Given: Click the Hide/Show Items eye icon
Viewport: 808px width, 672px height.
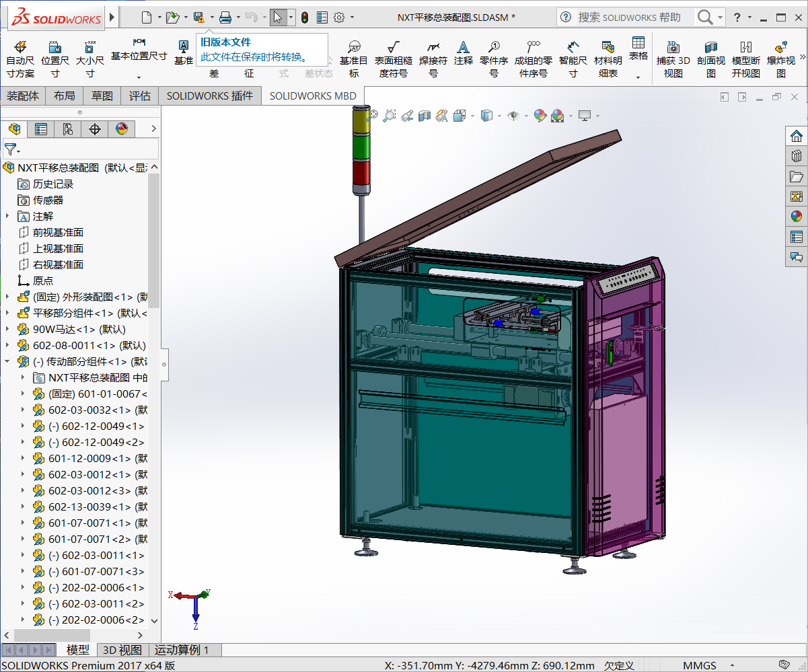Looking at the screenshot, I should point(514,116).
